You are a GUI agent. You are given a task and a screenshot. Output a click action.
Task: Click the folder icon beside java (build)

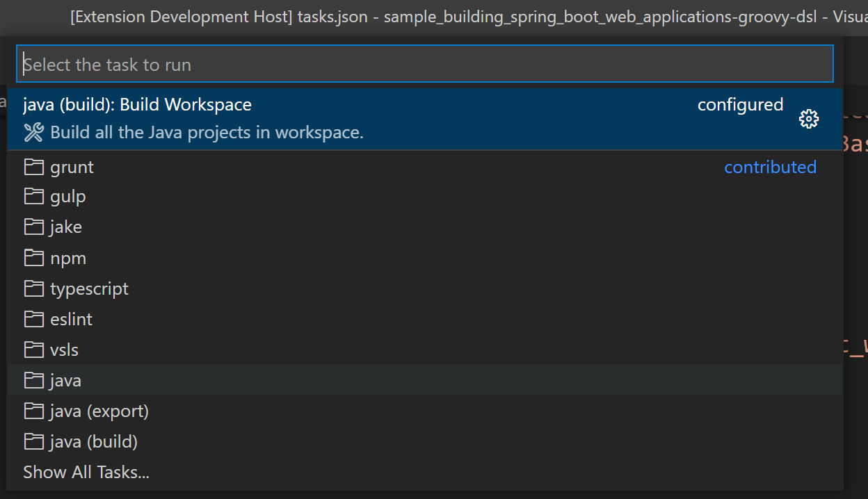click(33, 441)
